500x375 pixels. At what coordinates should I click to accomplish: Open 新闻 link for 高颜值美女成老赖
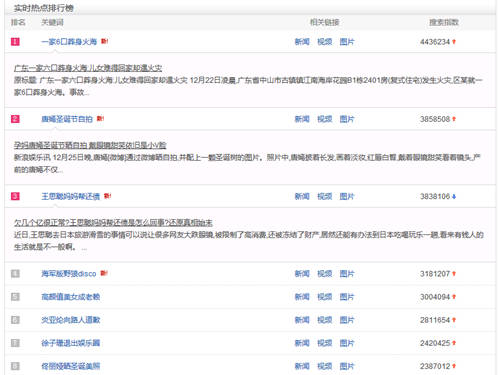tap(302, 297)
